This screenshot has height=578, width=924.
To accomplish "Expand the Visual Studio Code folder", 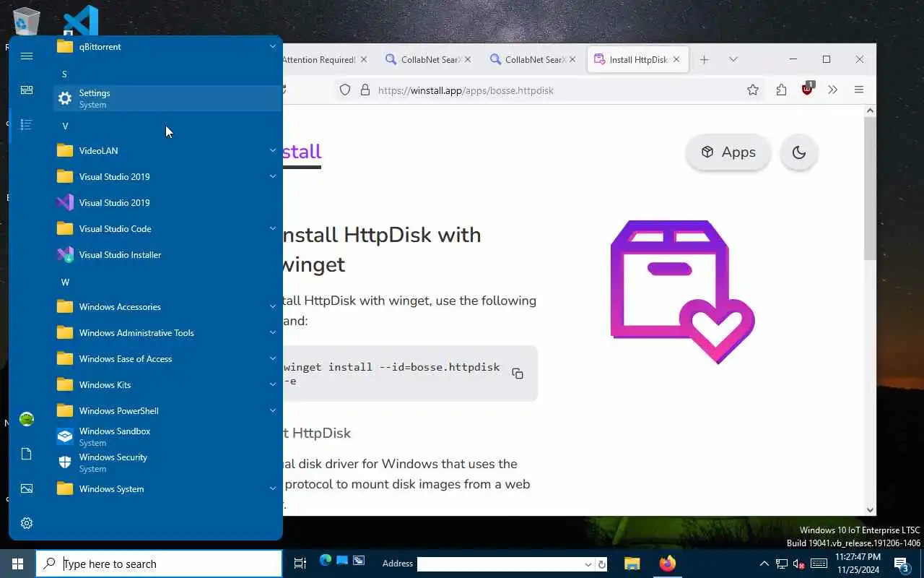I will click(x=167, y=228).
